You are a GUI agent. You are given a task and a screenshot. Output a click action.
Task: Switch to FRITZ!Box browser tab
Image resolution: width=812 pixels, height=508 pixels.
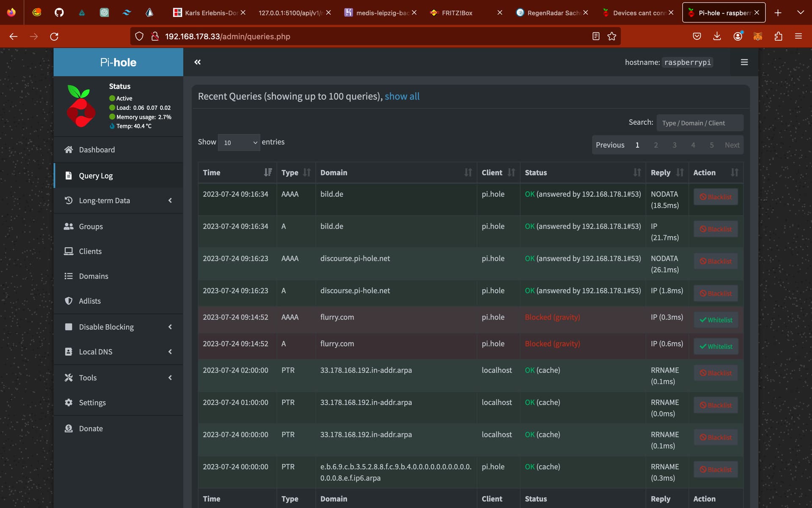point(457,13)
